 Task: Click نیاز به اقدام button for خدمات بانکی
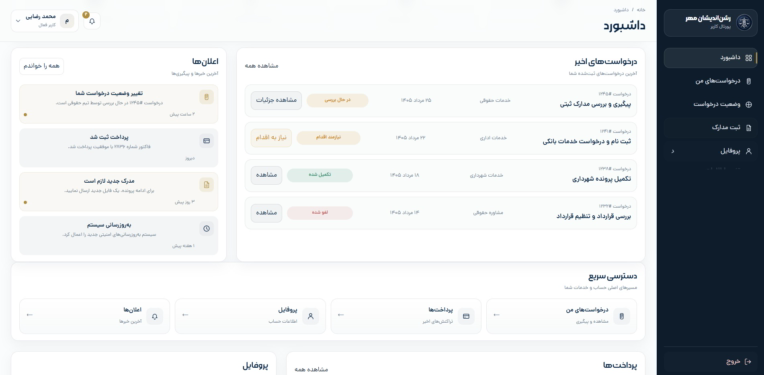pyautogui.click(x=271, y=138)
